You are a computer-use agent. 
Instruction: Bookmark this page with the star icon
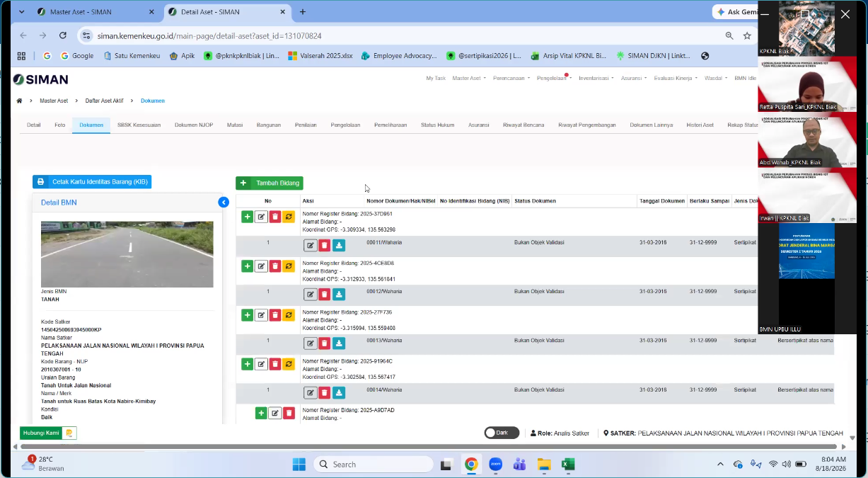pyautogui.click(x=747, y=35)
